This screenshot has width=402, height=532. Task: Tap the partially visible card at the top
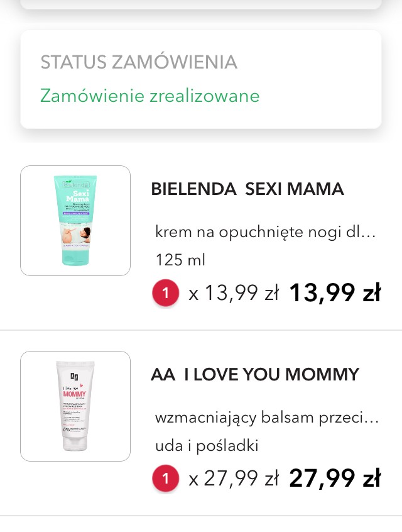(201, 3)
